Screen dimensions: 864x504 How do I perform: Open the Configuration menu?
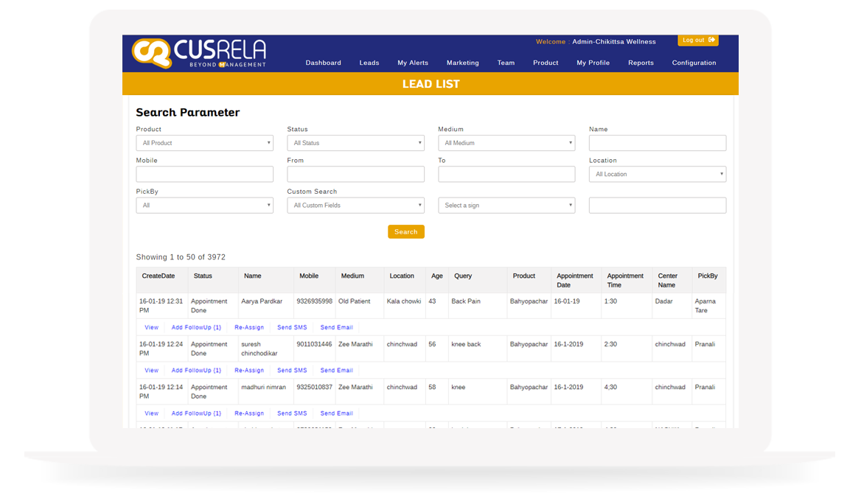[x=694, y=63]
